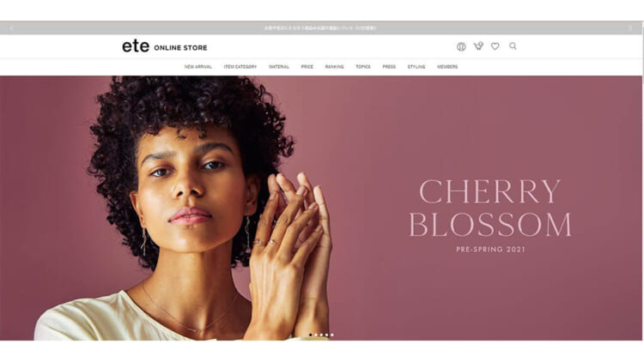Show previous announcement with left arrow
Image resolution: width=644 pixels, height=362 pixels.
[x=11, y=28]
